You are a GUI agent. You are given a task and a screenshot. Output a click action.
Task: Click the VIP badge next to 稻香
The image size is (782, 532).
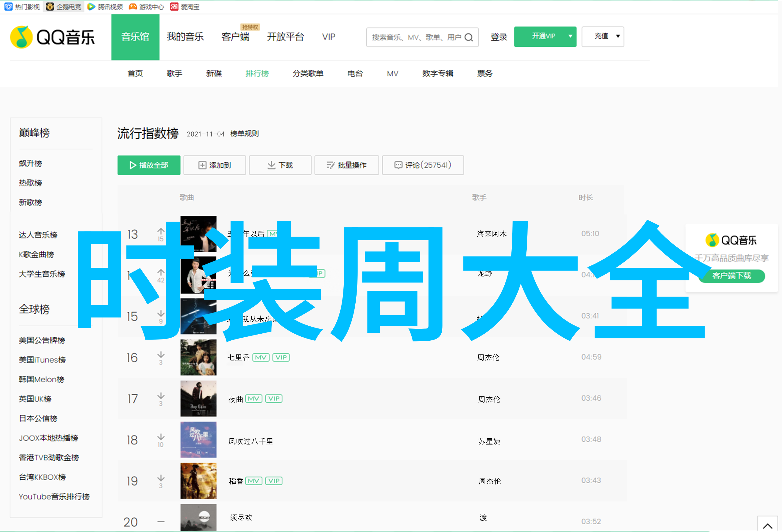click(274, 481)
